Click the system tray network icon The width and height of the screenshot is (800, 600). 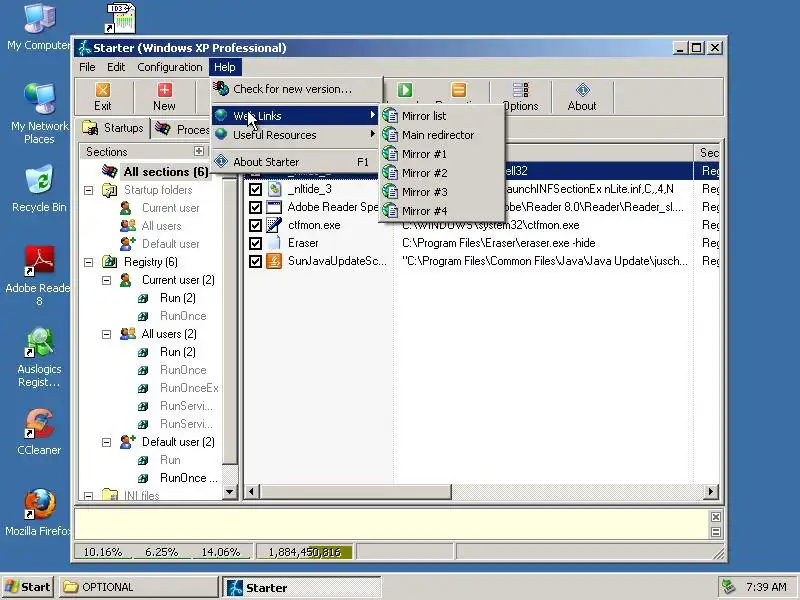728,587
